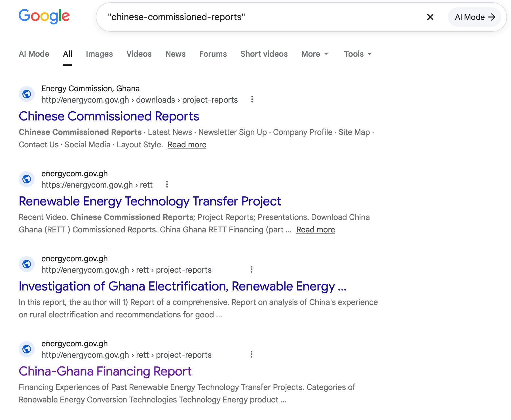Image resolution: width=511 pixels, height=420 pixels.
Task: Click the Google logo
Action: point(44,16)
